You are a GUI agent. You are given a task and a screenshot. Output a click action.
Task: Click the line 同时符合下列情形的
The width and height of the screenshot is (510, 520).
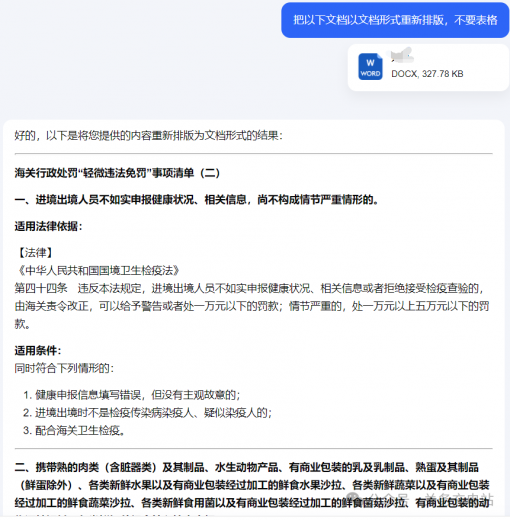pyautogui.click(x=64, y=368)
